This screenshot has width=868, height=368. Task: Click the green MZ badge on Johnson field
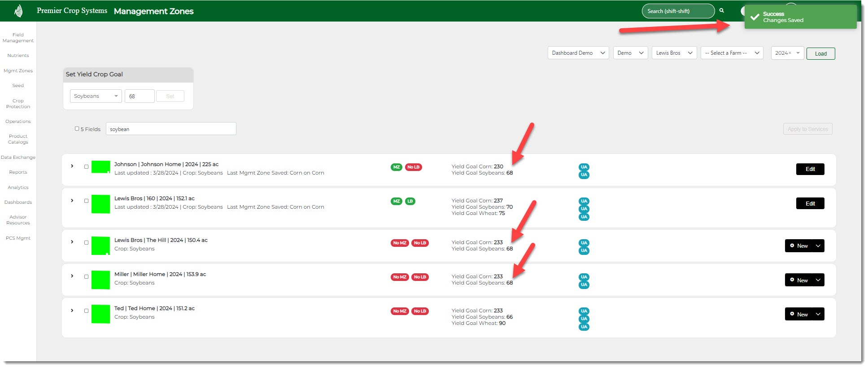click(396, 167)
